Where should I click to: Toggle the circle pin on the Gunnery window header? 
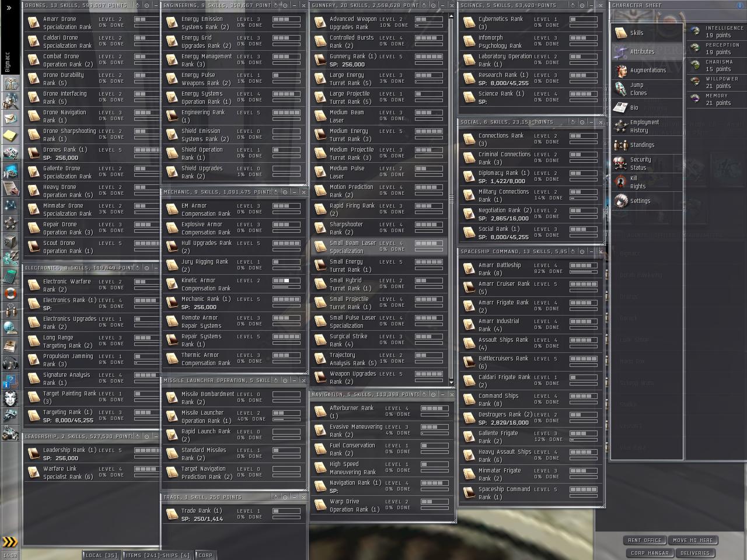[x=433, y=5]
